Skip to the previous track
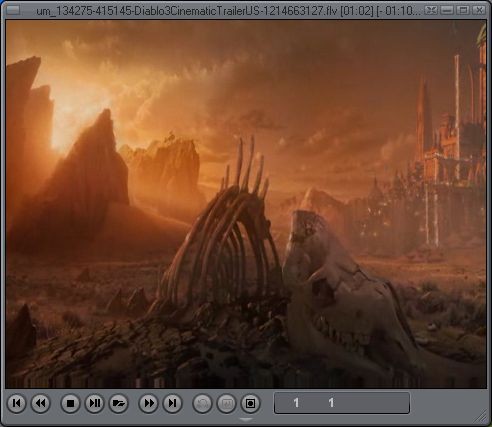This screenshot has width=492, height=427. 16,403
